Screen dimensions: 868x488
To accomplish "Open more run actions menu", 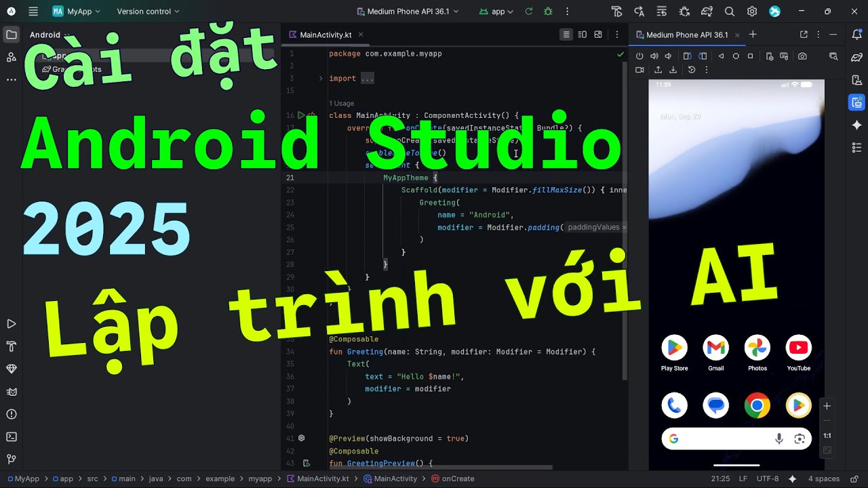I will [x=568, y=12].
